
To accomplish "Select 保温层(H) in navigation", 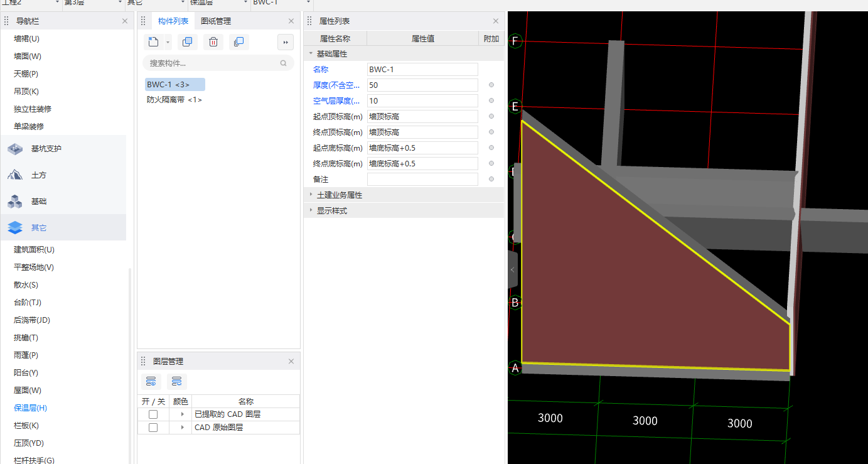I will click(31, 408).
